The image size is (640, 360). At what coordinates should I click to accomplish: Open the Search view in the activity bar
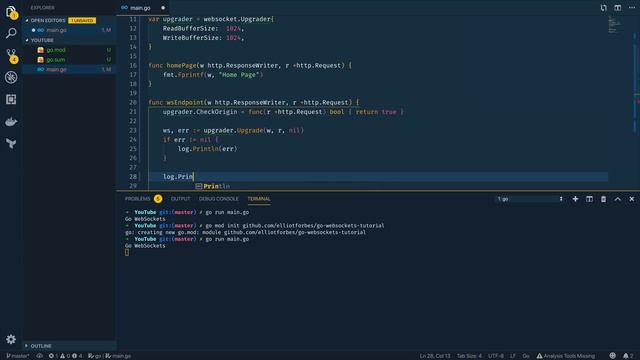[11, 33]
